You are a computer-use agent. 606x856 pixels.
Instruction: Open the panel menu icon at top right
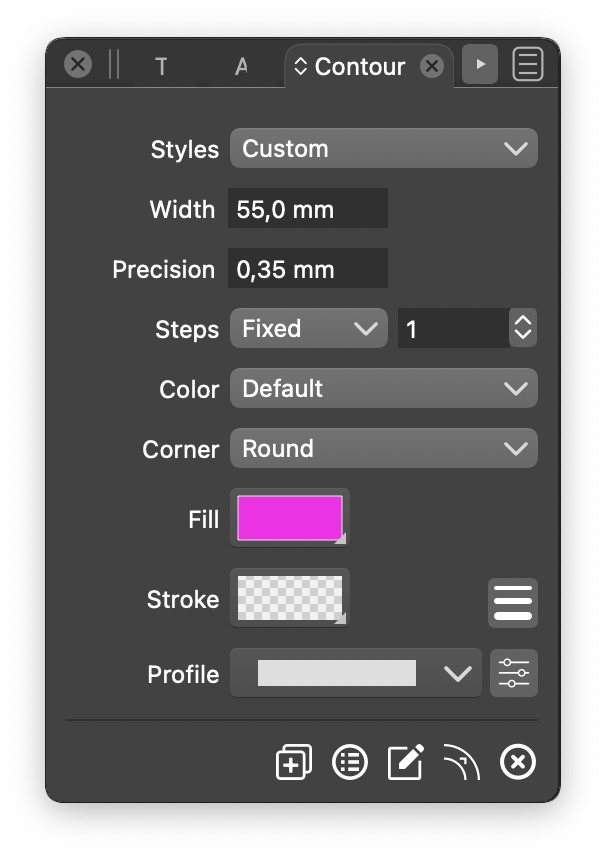[x=528, y=64]
